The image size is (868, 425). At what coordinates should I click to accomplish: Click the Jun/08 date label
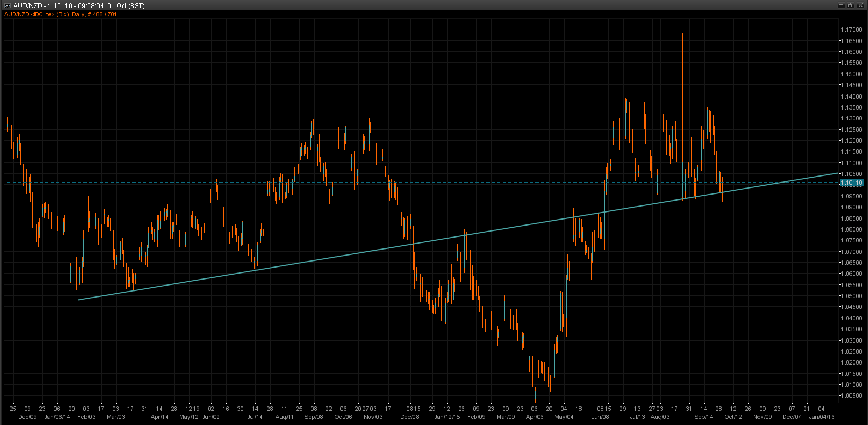(x=600, y=417)
